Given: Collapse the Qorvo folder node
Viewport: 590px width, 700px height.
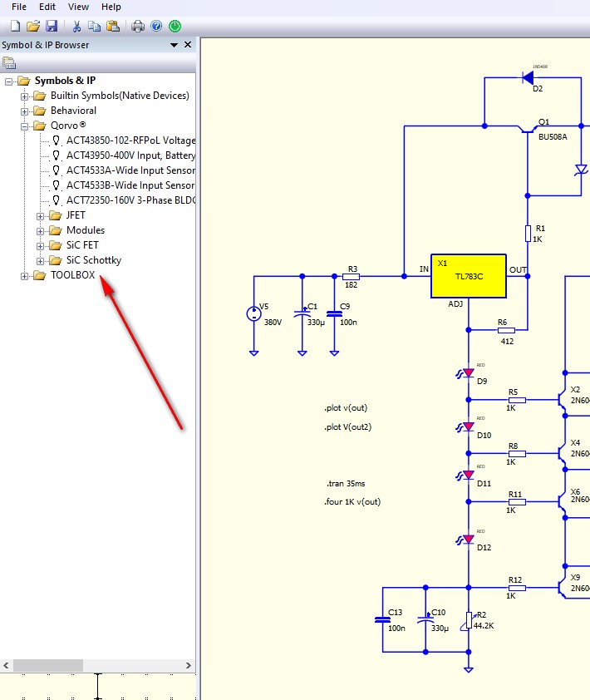Looking at the screenshot, I should (25, 126).
